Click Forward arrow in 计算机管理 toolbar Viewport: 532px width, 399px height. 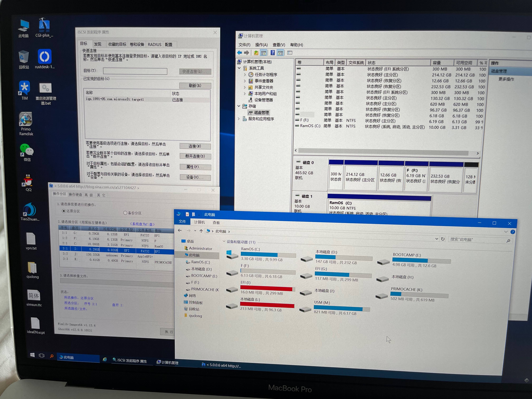(246, 53)
